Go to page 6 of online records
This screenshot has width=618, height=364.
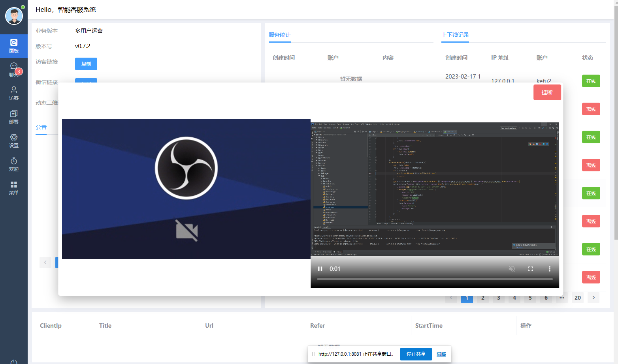click(546, 298)
